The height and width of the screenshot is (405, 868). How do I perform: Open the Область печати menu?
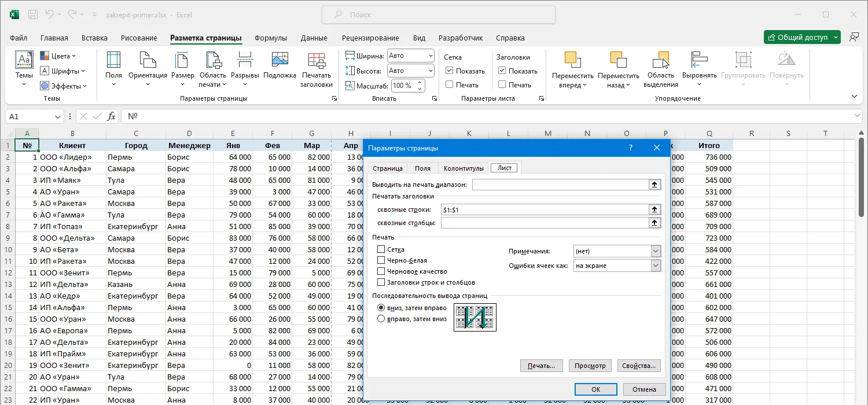tap(213, 69)
